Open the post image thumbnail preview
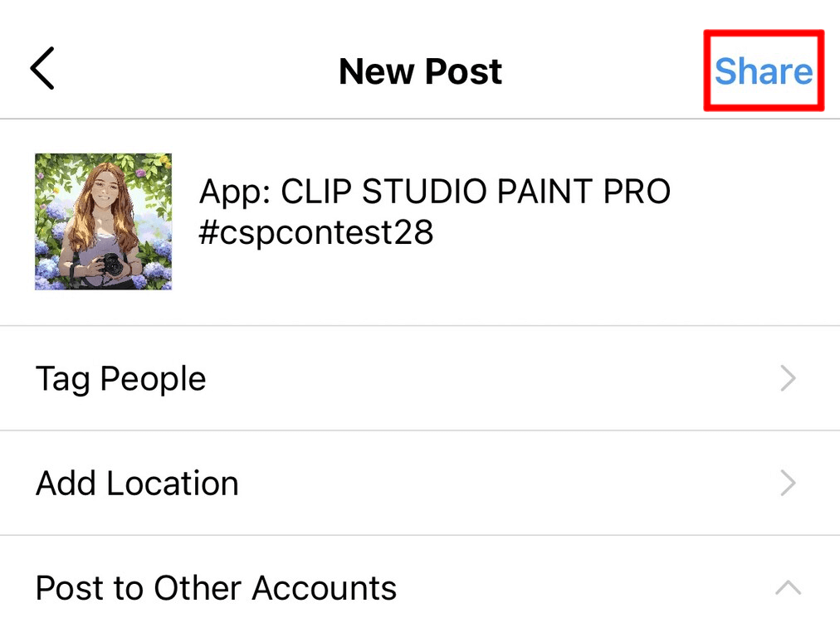The image size is (840, 637). 103,221
